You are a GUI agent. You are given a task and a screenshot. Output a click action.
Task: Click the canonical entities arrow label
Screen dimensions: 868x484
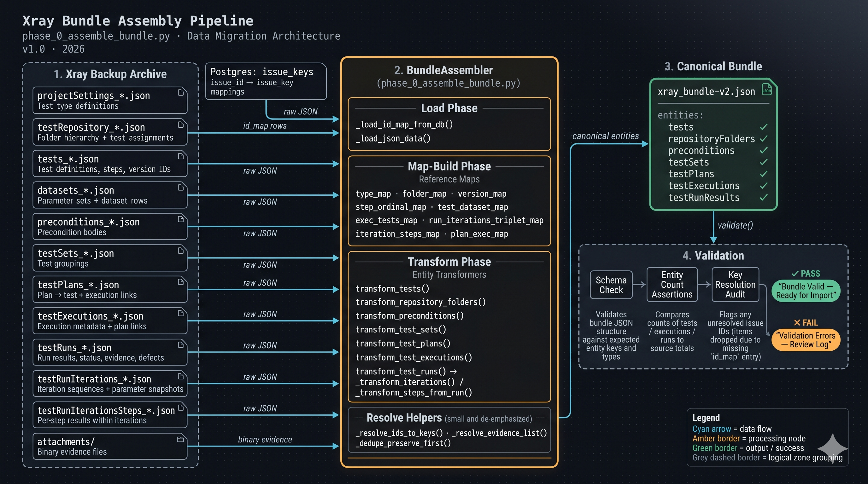[606, 136]
